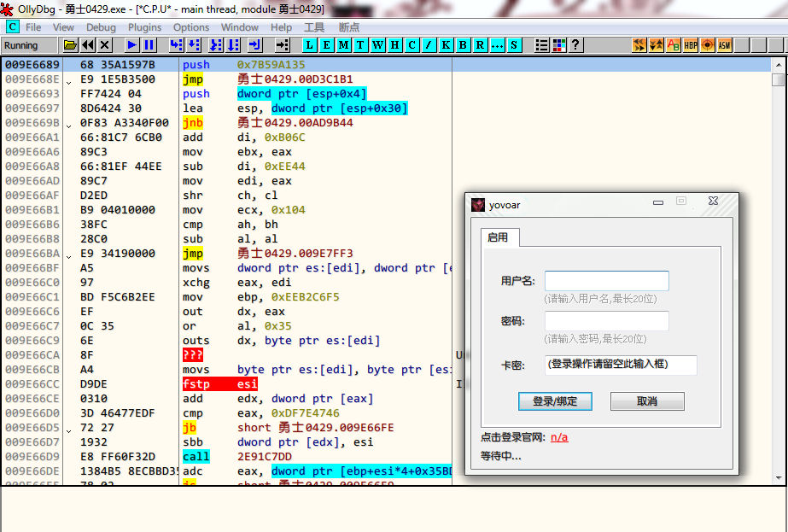The image size is (788, 532).
Task: Close the debugged program with X icon
Action: pyautogui.click(x=104, y=45)
